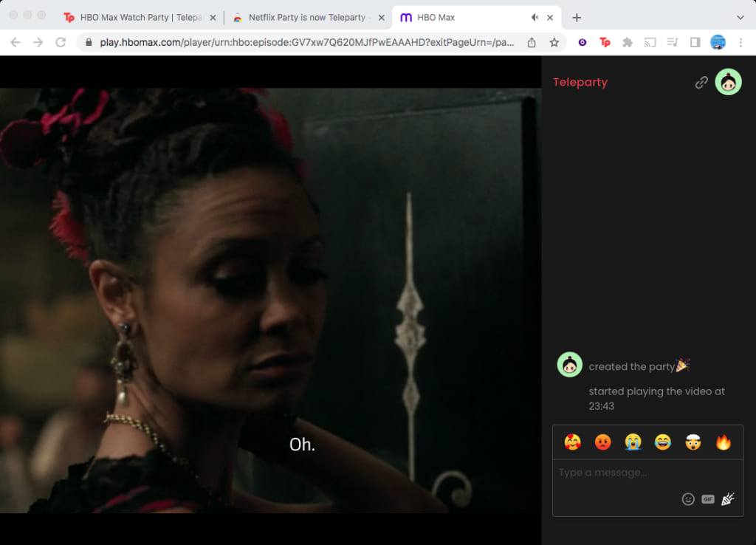Open the media controls playlist menu
The width and height of the screenshot is (756, 545).
(673, 43)
